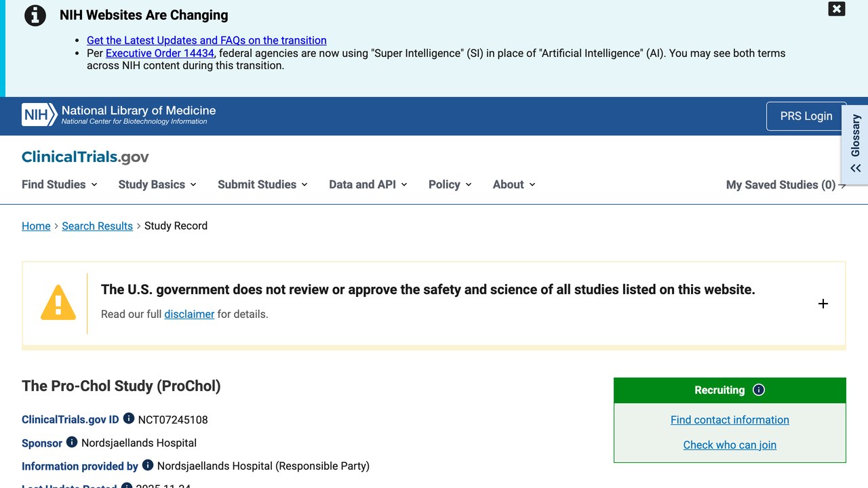Click info icon beside ClinicalTrials.gov ID
This screenshot has width=868, height=488.
(x=128, y=419)
